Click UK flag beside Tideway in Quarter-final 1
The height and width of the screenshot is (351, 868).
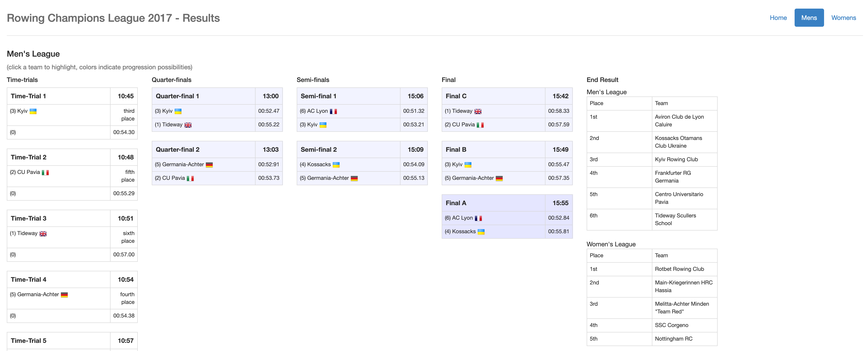click(x=188, y=125)
